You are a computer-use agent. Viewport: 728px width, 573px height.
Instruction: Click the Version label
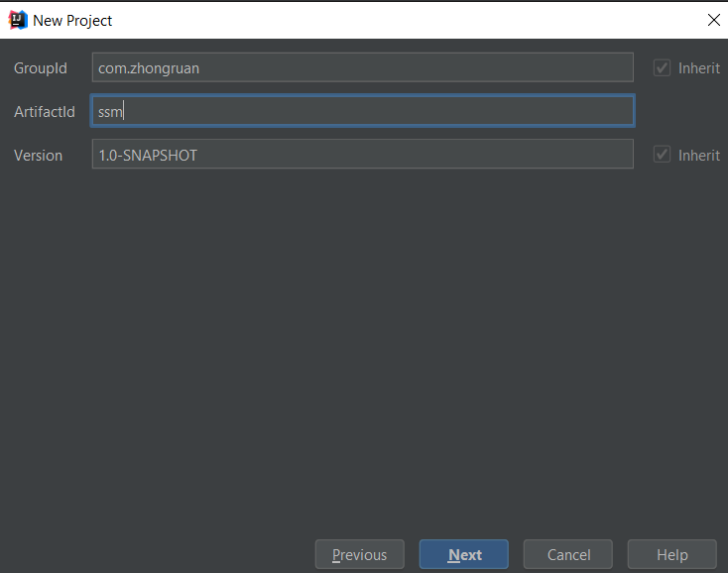tap(38, 156)
